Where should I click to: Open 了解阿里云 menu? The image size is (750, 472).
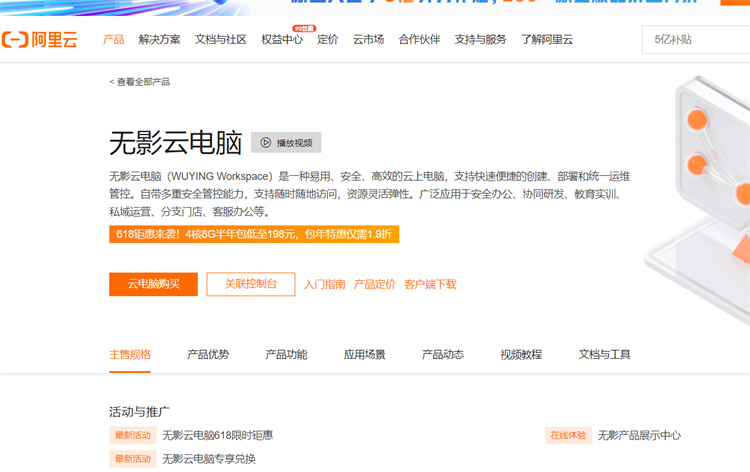547,40
